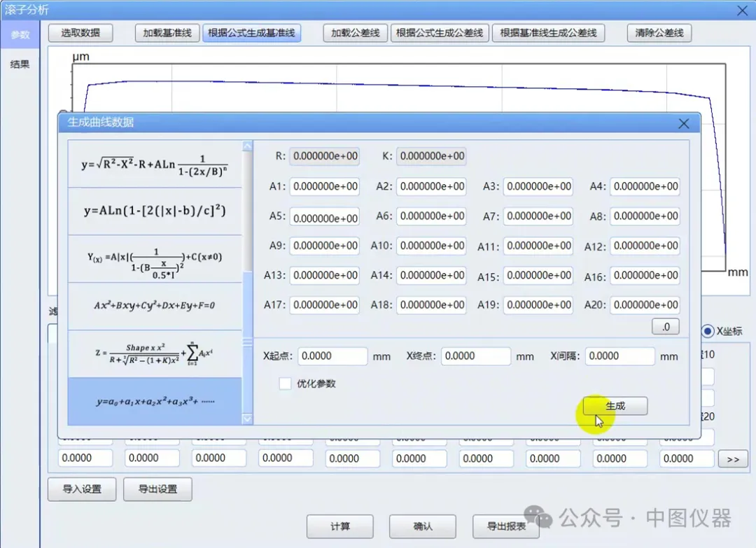Viewport: 756px width, 548px height.
Task: Click the 计算 button
Action: coord(340,526)
